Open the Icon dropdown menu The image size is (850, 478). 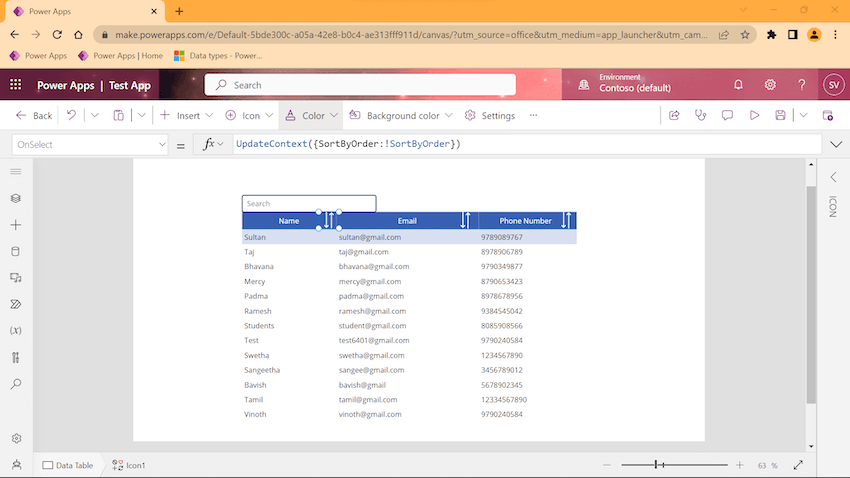249,115
